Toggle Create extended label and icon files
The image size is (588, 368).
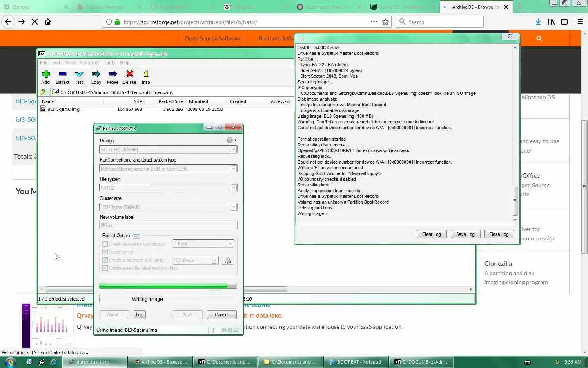point(105,268)
